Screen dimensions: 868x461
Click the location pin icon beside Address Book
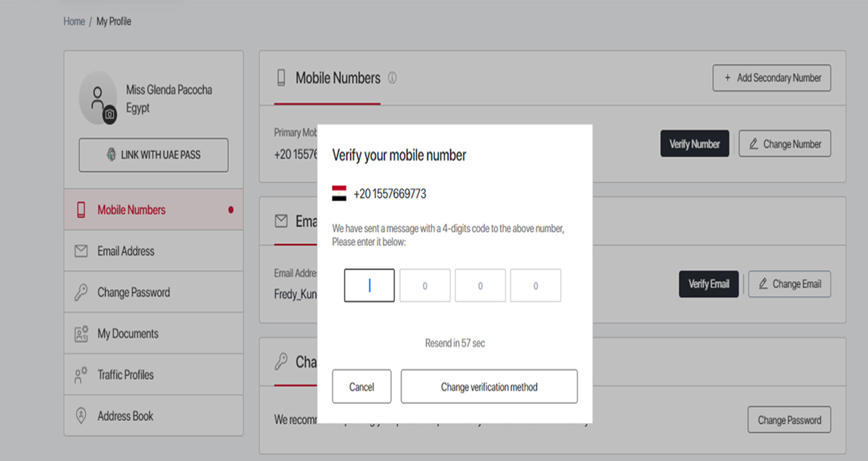click(x=81, y=416)
